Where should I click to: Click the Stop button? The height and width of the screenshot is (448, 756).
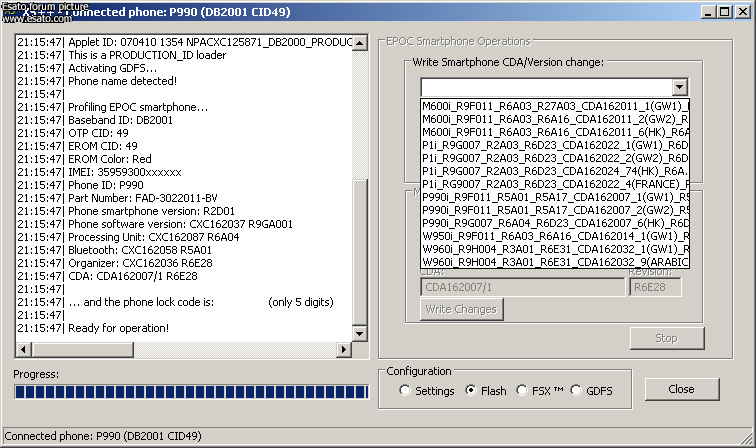667,339
